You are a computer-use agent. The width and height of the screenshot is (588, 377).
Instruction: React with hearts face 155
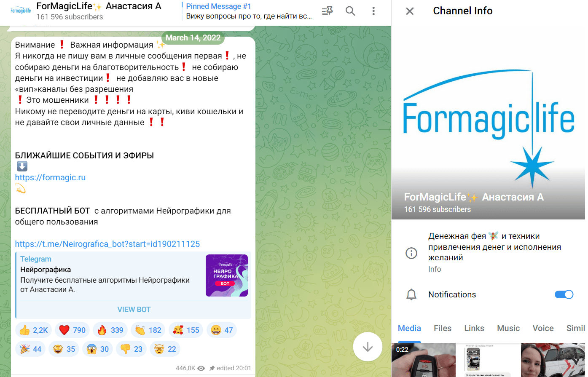186,330
